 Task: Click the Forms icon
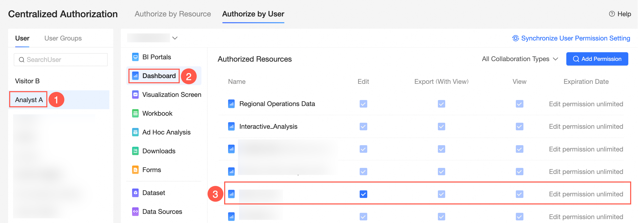(135, 170)
